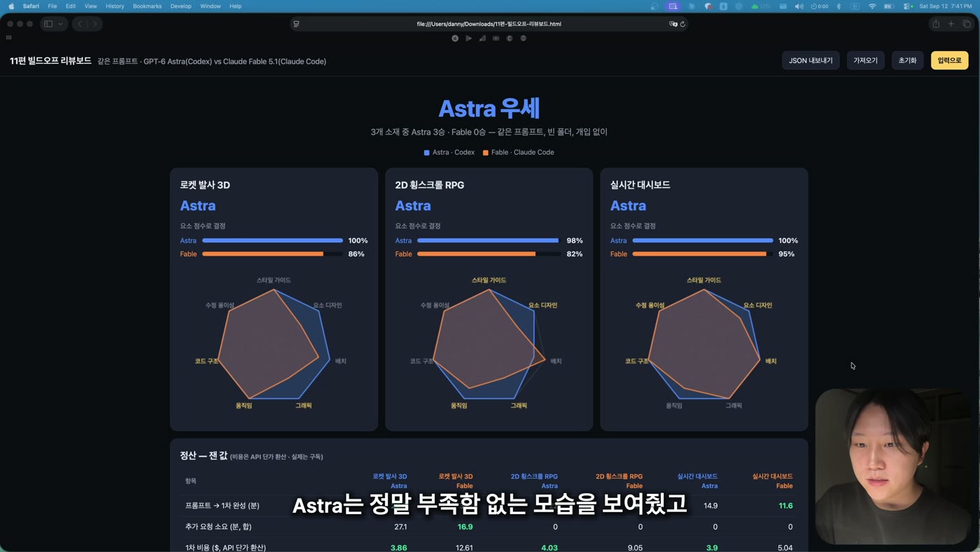
Task: Click the 실시간 대시보드 radar chart
Action: pos(704,343)
